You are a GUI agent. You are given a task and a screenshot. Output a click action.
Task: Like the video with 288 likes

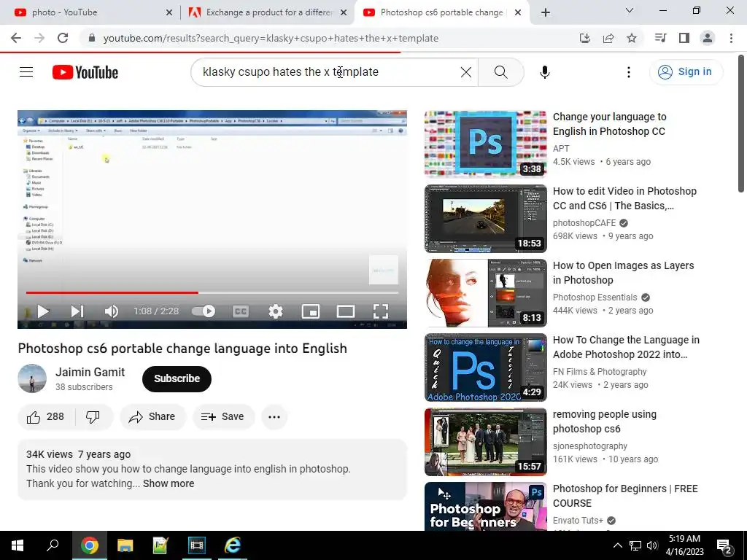point(46,416)
